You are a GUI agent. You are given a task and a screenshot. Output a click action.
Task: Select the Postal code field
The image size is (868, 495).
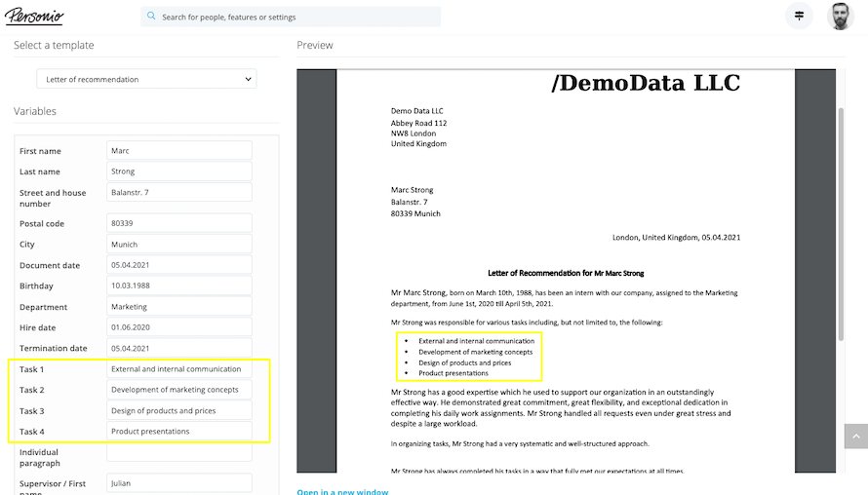pos(178,223)
